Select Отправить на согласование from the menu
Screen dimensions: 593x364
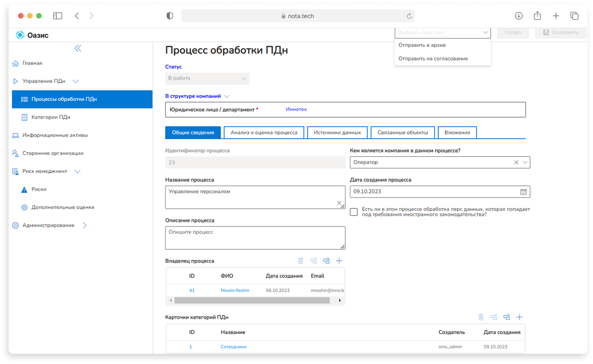433,59
